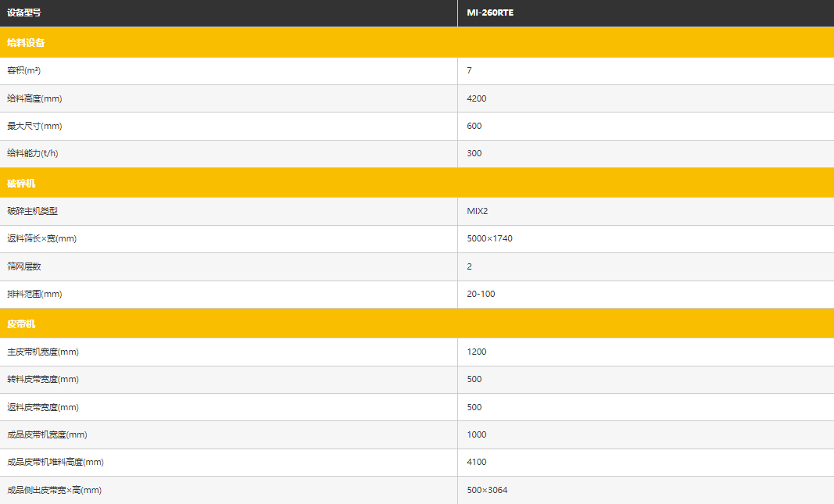Select the 给料能力(t/h) label

point(33,153)
